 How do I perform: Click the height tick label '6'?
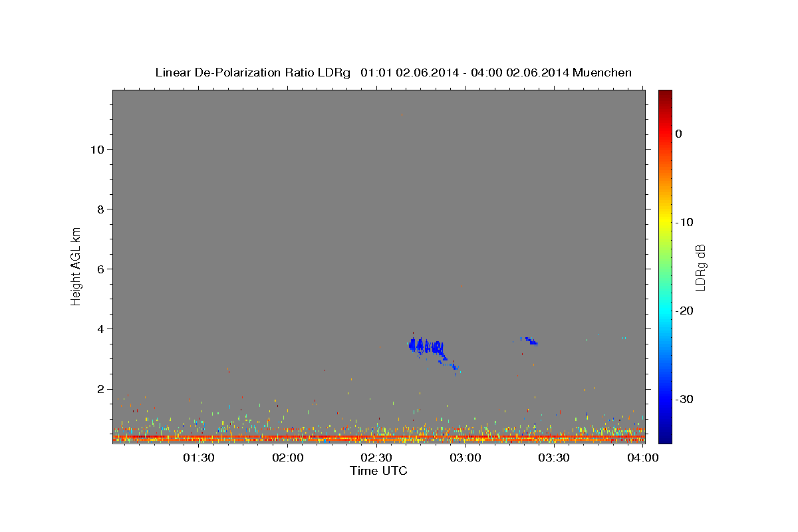(99, 269)
